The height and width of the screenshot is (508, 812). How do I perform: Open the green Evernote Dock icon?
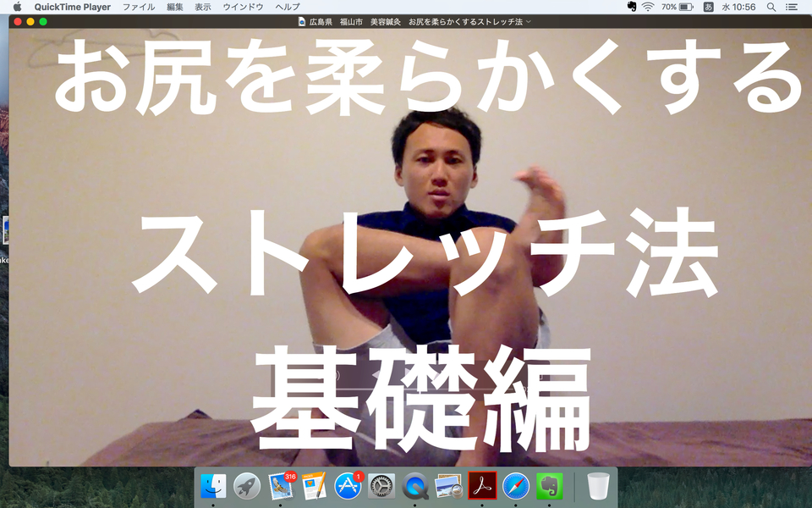(x=550, y=486)
